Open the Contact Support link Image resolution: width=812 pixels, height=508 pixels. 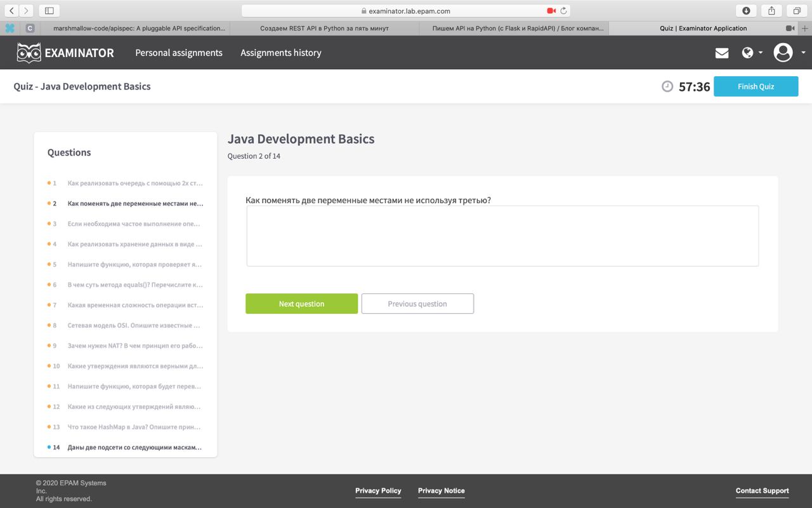point(762,491)
